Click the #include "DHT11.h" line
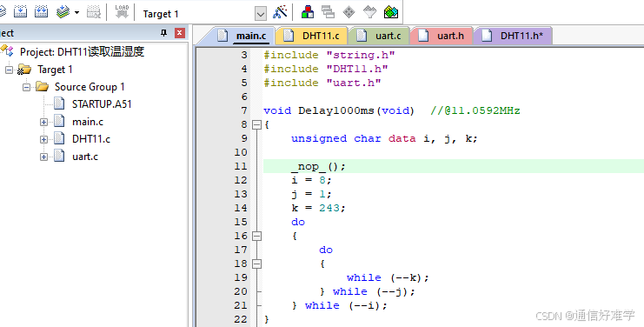 [x=326, y=69]
